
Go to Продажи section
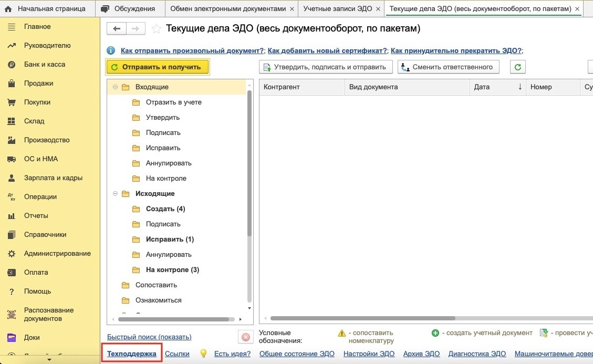tap(38, 83)
